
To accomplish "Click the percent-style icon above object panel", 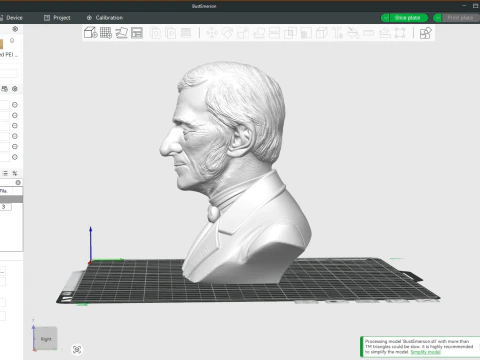I will tap(15, 173).
